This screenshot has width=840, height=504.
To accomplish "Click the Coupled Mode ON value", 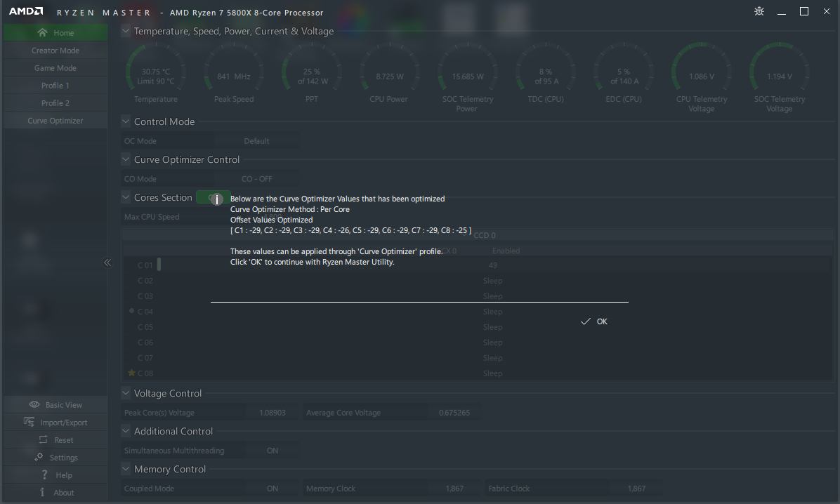I will tap(272, 489).
